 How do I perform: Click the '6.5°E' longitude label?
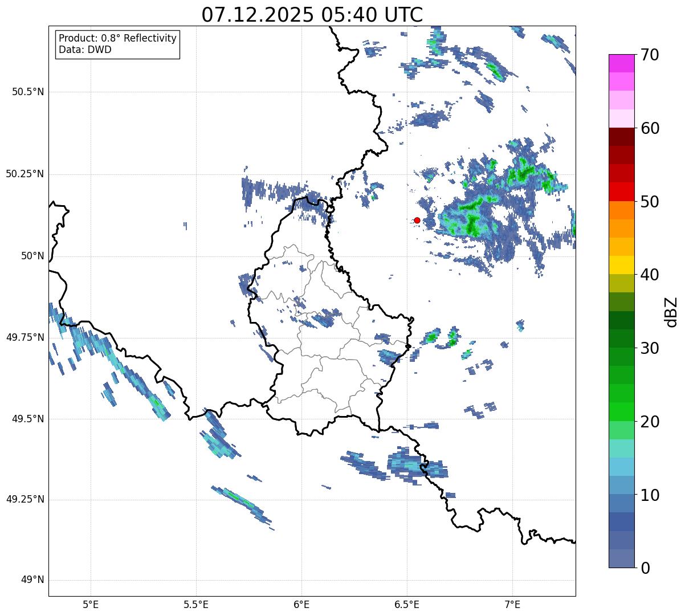pyautogui.click(x=407, y=605)
